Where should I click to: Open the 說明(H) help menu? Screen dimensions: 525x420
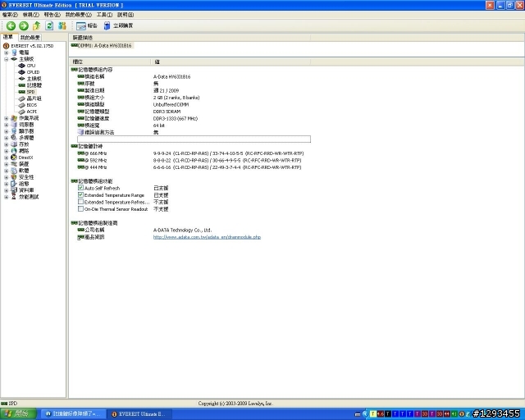pos(126,15)
